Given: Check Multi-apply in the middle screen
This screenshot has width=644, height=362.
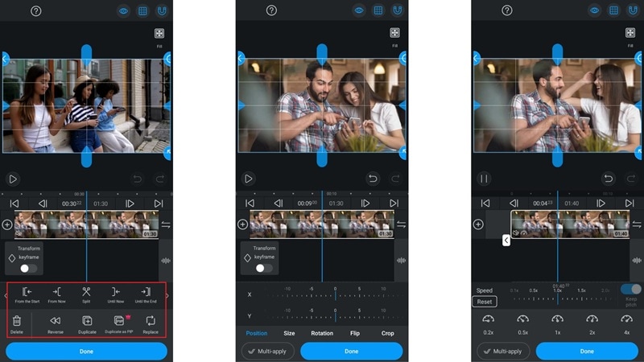Looking at the screenshot, I should tap(268, 352).
